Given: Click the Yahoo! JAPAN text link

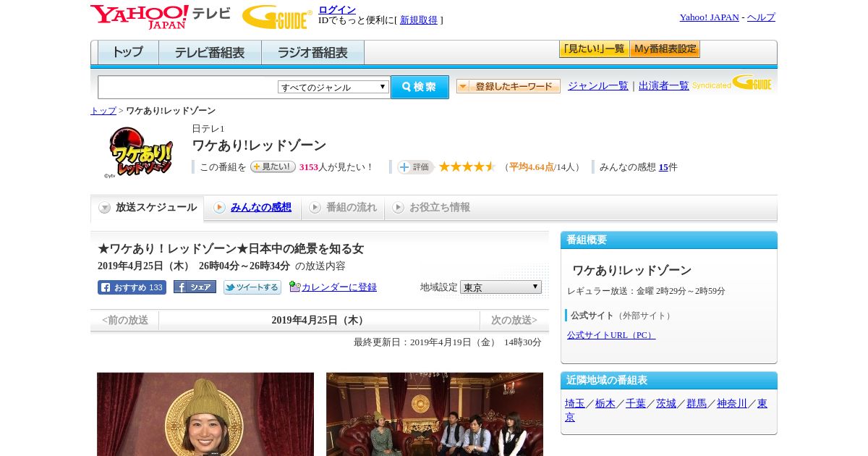Looking at the screenshot, I should [x=710, y=17].
